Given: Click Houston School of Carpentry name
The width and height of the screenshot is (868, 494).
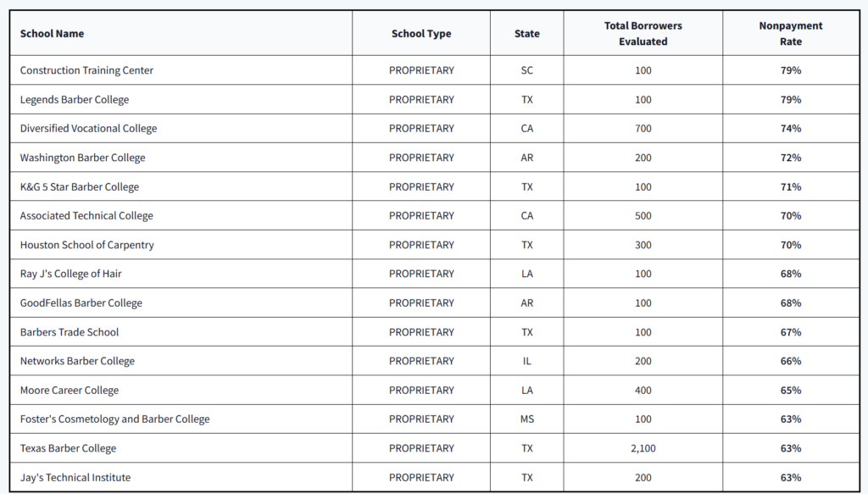Looking at the screenshot, I should pyautogui.click(x=87, y=245).
